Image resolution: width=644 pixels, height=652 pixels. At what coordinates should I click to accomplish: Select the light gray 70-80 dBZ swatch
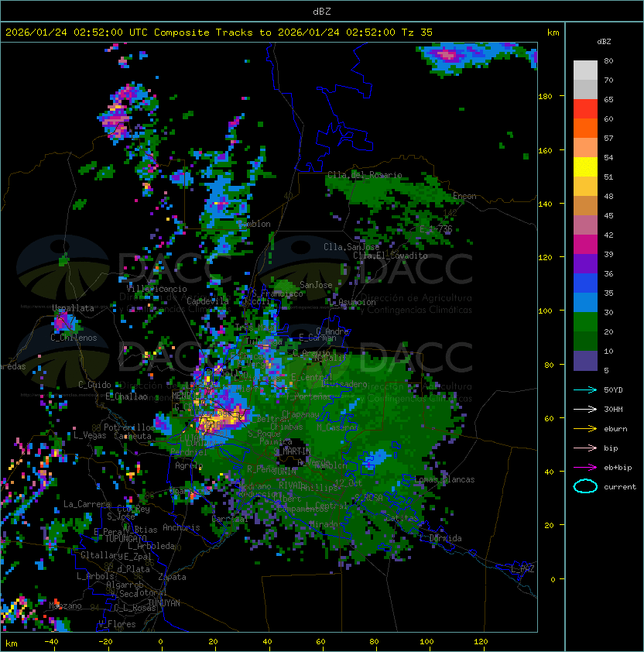coord(585,70)
